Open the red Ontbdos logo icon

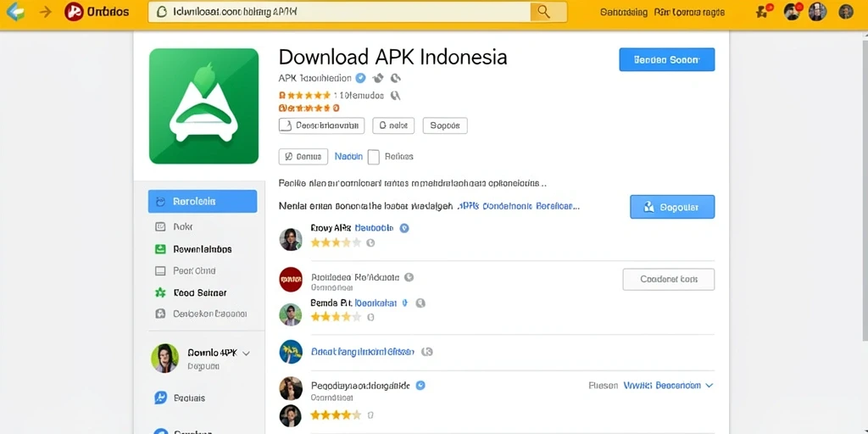pos(74,12)
